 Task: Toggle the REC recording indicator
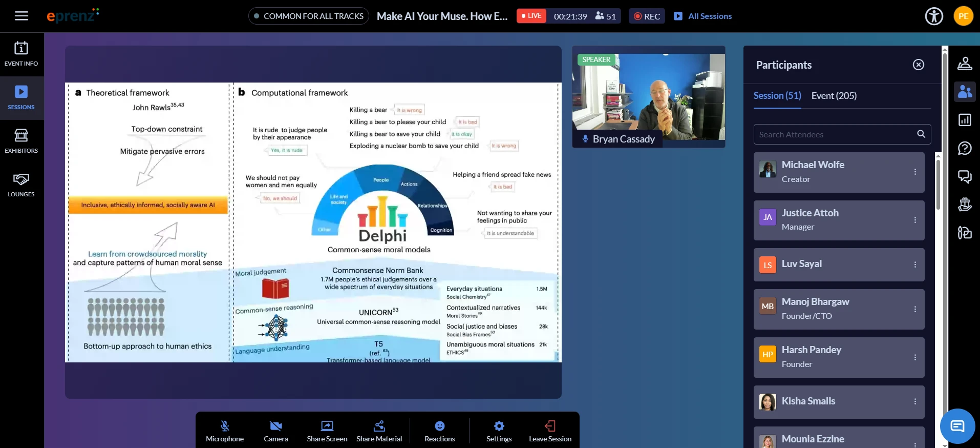coord(647,16)
